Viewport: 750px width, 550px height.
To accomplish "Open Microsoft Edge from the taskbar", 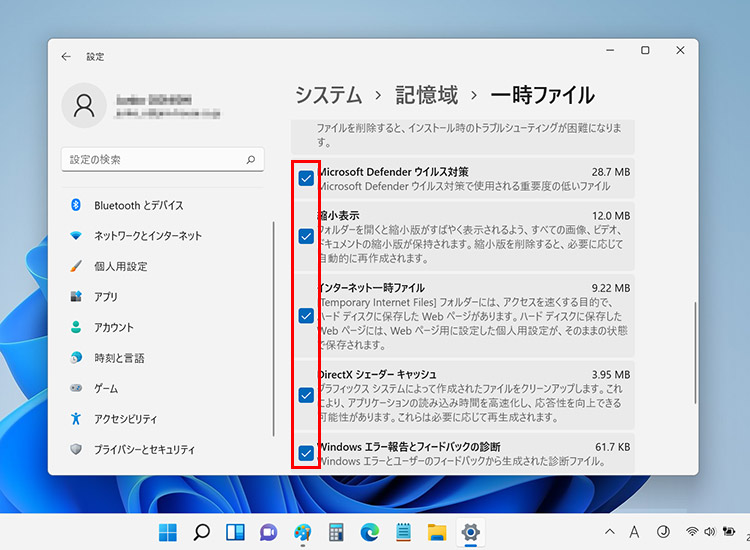I will coord(370,532).
